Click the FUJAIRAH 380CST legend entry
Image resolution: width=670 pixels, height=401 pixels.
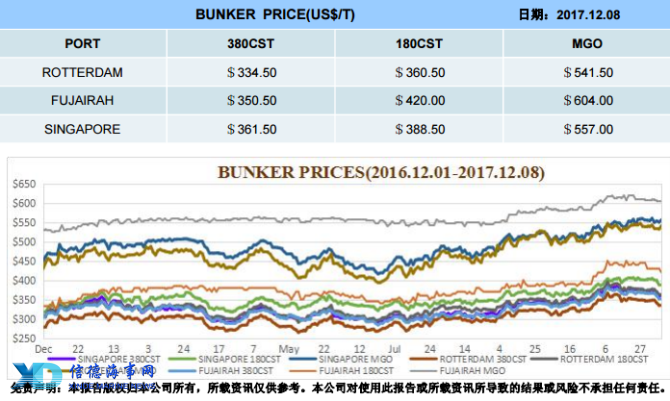pos(220,371)
